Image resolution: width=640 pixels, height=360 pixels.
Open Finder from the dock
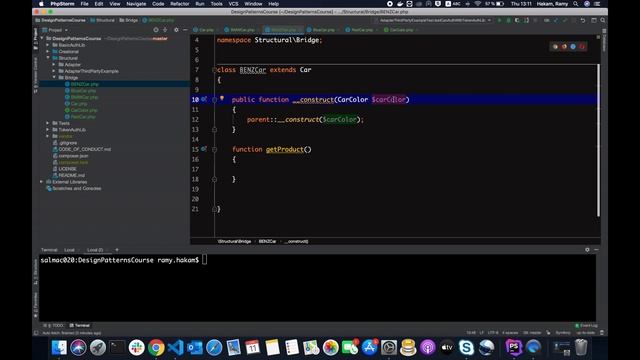pos(59,347)
